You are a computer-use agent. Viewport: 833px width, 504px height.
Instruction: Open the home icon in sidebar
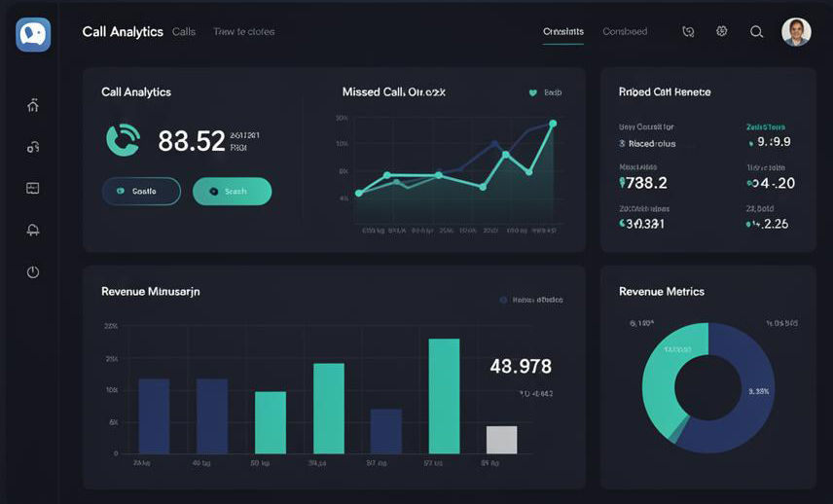(x=33, y=105)
